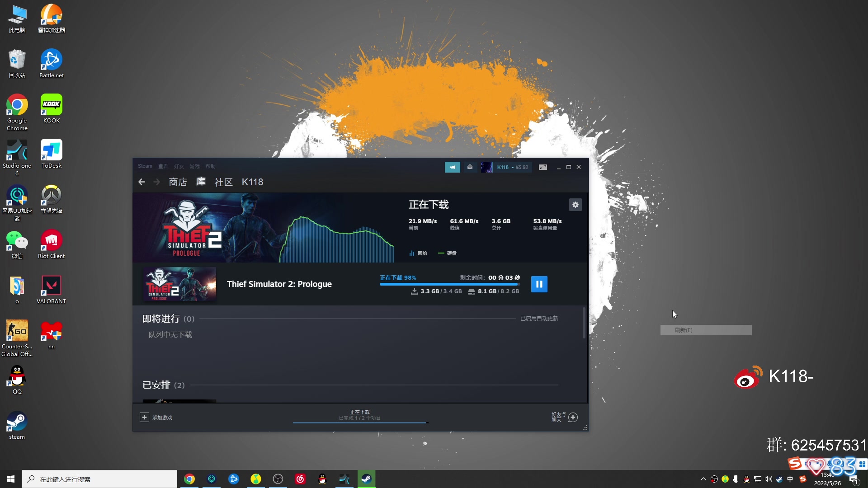This screenshot has width=868, height=488.
Task: Open the 帮助 menu
Action: tap(210, 166)
